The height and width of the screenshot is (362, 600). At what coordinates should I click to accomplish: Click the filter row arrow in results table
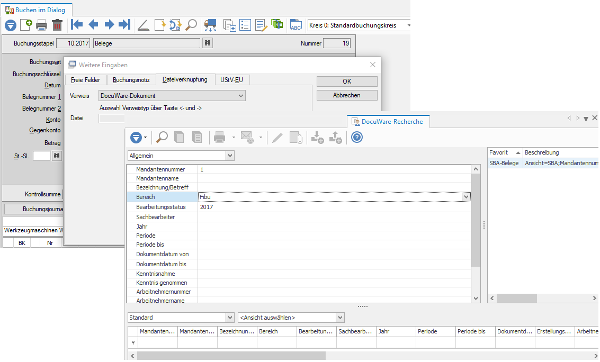point(133,343)
